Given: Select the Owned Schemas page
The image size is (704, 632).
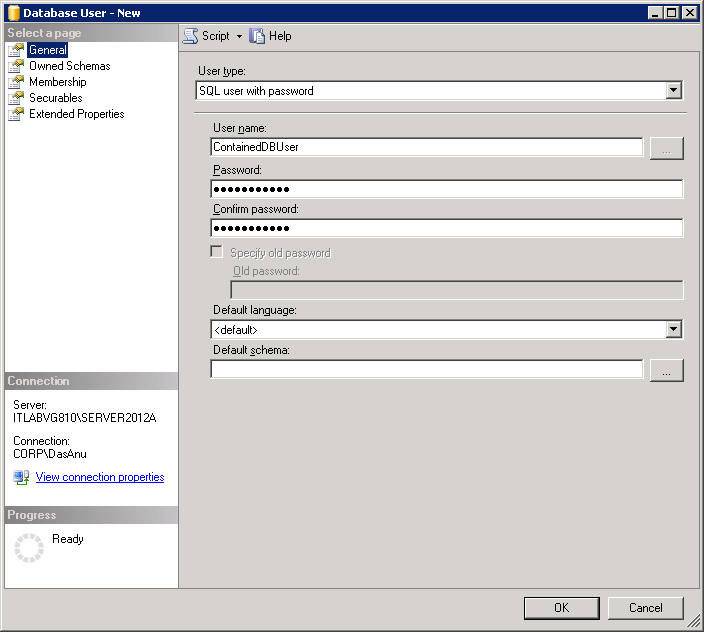Looking at the screenshot, I should tap(69, 66).
